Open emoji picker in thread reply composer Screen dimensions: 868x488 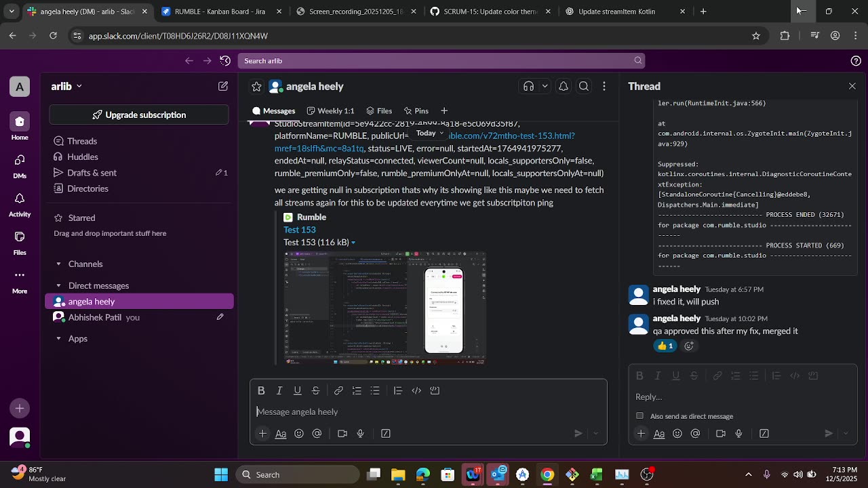[x=677, y=433]
